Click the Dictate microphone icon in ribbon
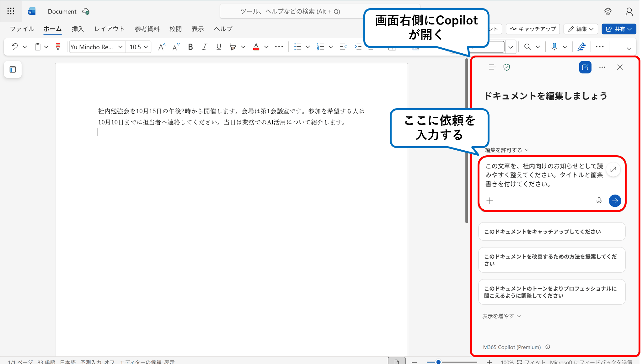Viewport: 642px width, 364px height. pos(554,47)
